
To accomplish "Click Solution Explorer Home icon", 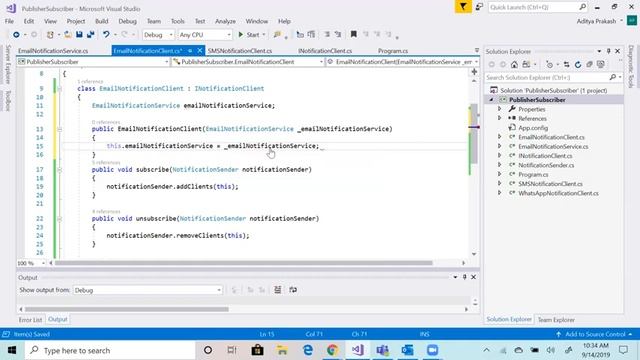I will coord(514,64).
